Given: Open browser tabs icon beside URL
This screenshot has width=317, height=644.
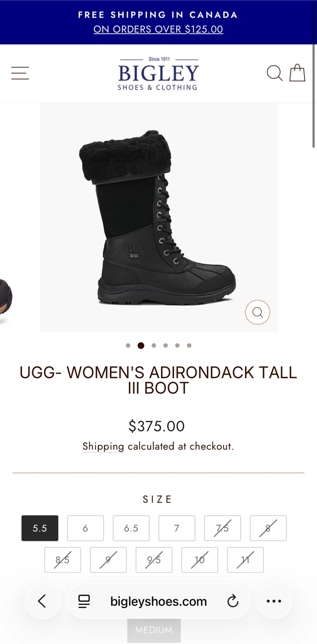Looking at the screenshot, I should (84, 601).
